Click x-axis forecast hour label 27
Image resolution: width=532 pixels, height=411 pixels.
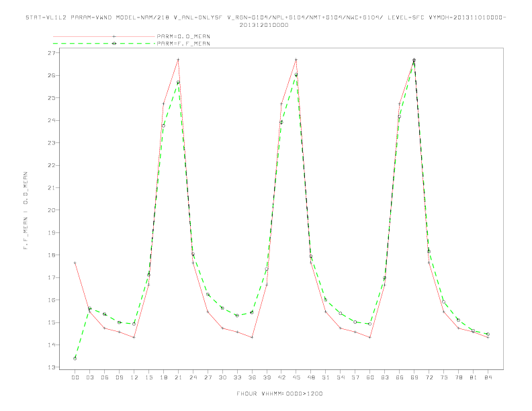click(208, 377)
